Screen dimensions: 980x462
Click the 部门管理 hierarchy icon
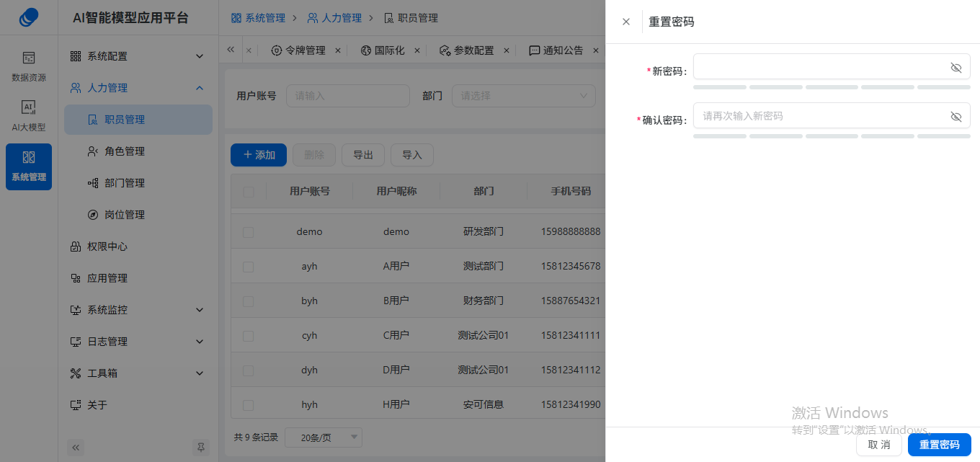point(92,183)
